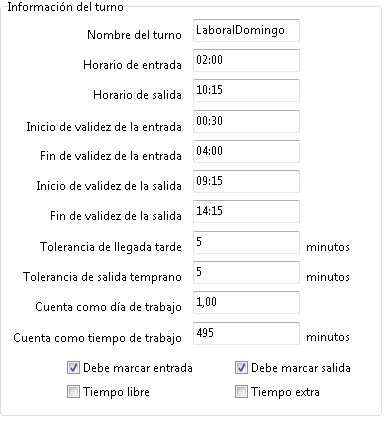Screen dimensions: 391x422
Task: Select the Cuenta como día de trabajo field
Action: point(246,302)
